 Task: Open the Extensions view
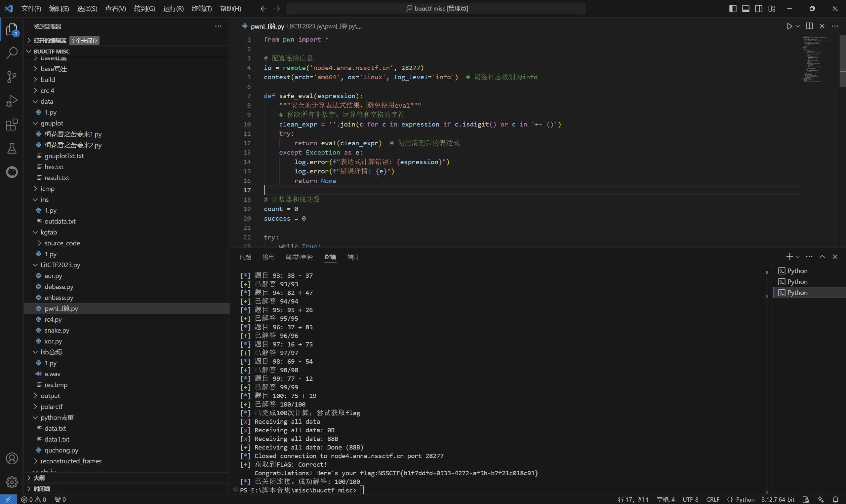12,124
